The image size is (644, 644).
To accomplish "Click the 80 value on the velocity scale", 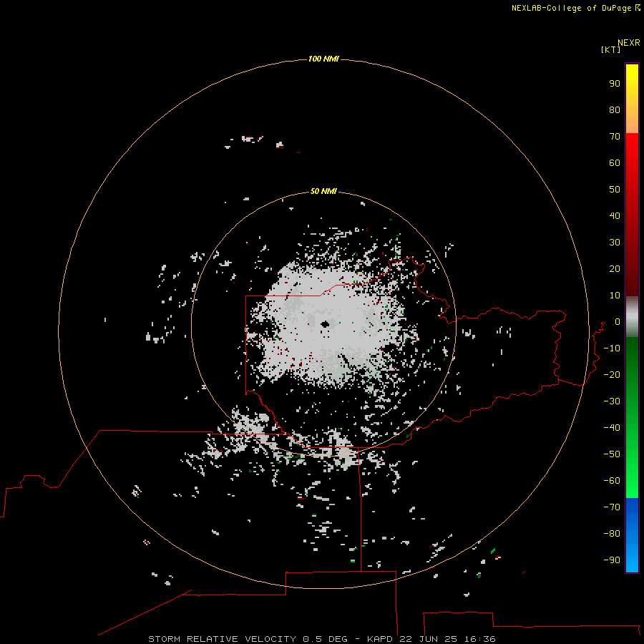I will coord(615,110).
